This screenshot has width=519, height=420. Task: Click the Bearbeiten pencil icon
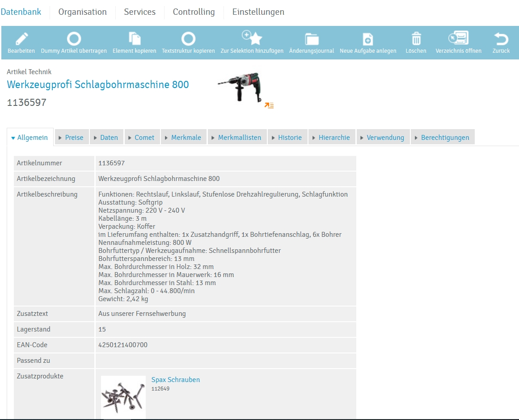21,39
